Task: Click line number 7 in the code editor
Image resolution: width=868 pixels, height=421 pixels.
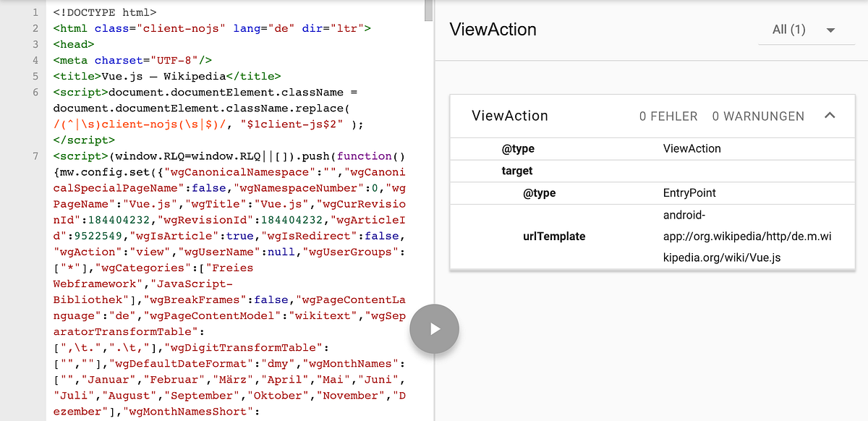Action: [x=34, y=156]
